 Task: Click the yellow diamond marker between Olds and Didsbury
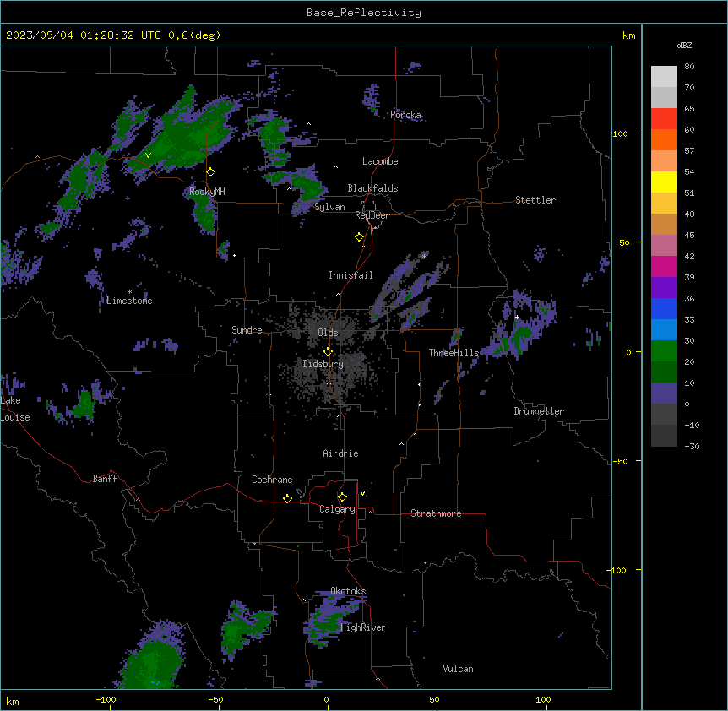(x=328, y=352)
